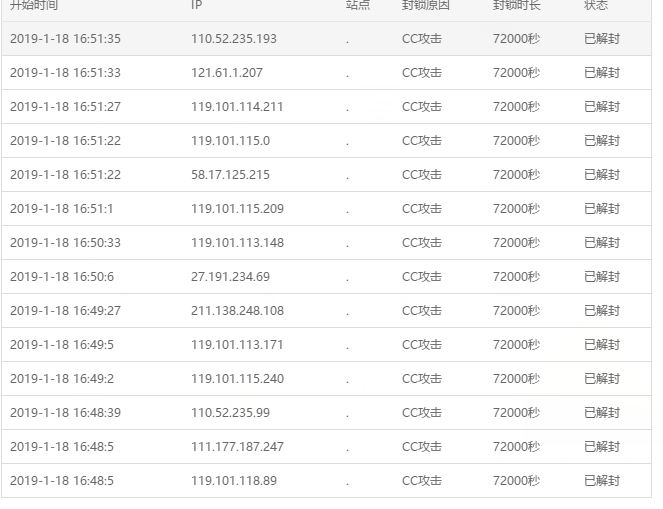Click the IP address 119.101.115.240
Screen dimensions: 663x509
(x=237, y=379)
